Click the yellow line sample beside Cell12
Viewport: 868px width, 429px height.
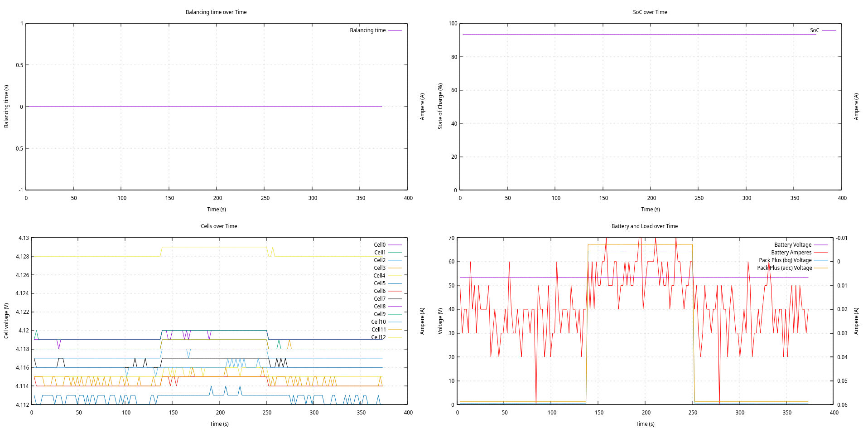[395, 337]
